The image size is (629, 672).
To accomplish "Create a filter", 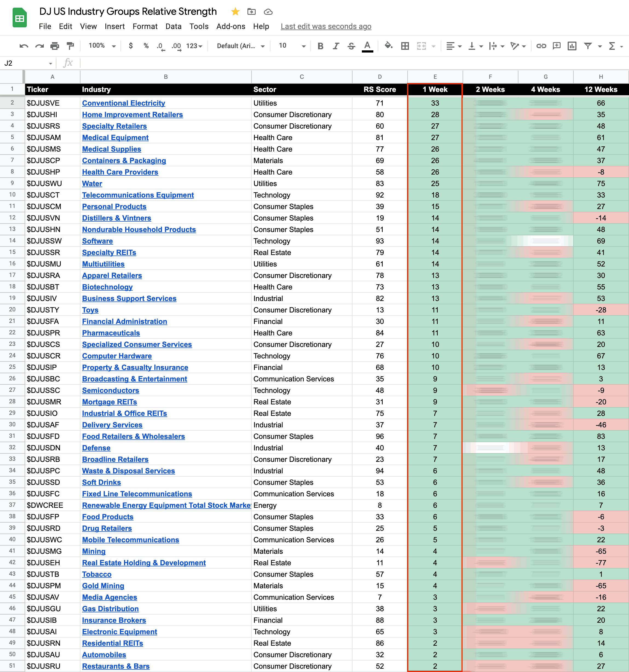I will coord(588,46).
